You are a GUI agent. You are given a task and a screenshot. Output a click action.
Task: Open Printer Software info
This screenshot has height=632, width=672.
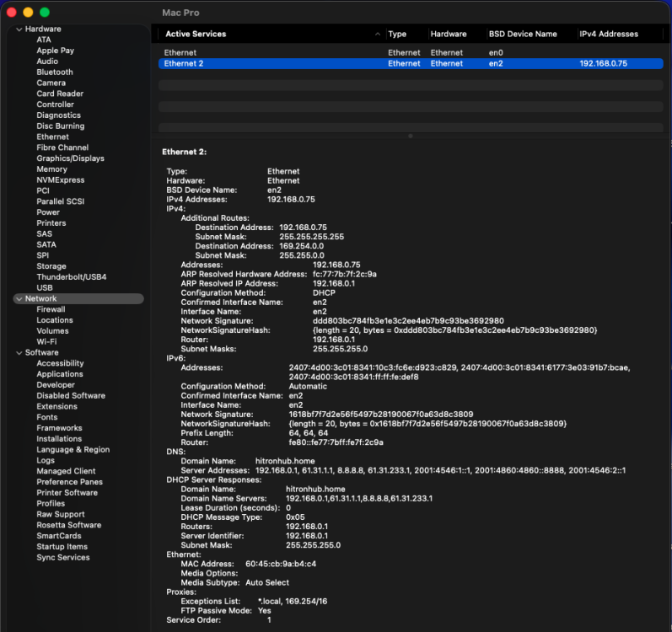click(67, 493)
